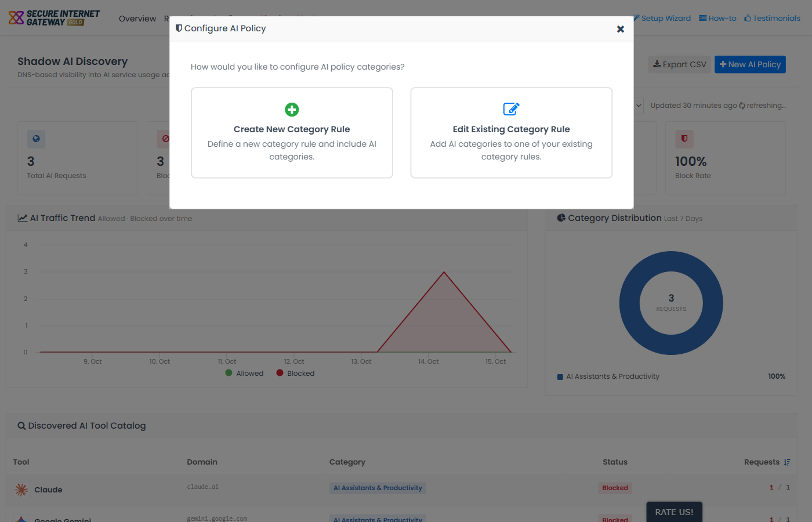The width and height of the screenshot is (812, 522).
Task: Sort the catalog using the Requests sort icon
Action: [787, 462]
